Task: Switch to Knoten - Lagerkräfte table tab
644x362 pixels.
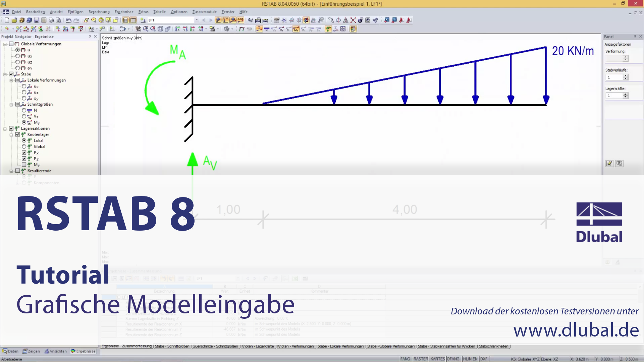Action: pyautogui.click(x=258, y=346)
